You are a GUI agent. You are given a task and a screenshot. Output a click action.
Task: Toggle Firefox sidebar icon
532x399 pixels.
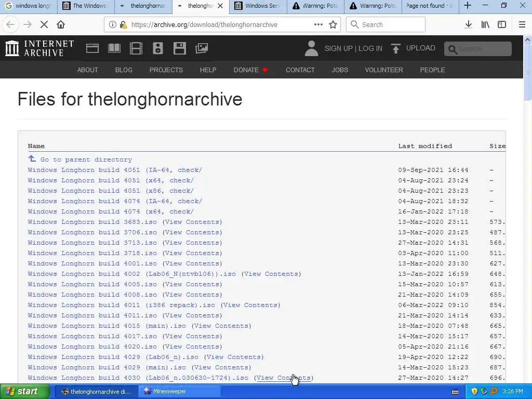pos(502,24)
